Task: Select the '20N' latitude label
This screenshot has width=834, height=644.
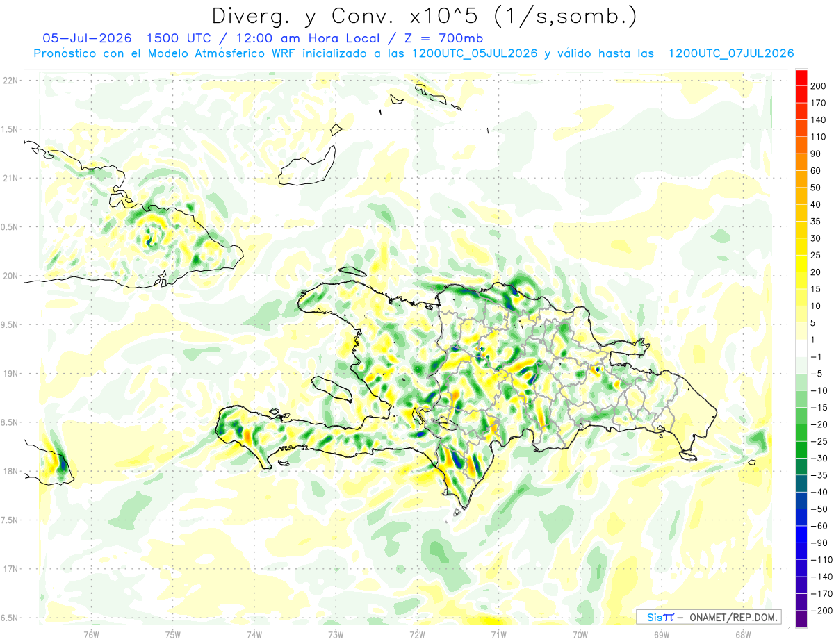Action: [10, 276]
